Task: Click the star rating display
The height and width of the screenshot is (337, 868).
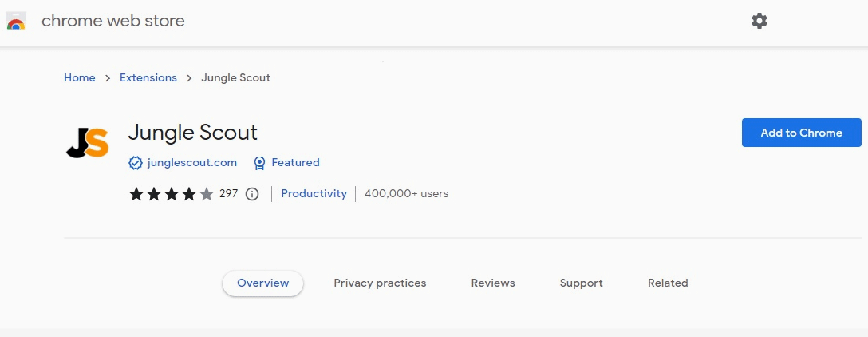Action: (172, 194)
